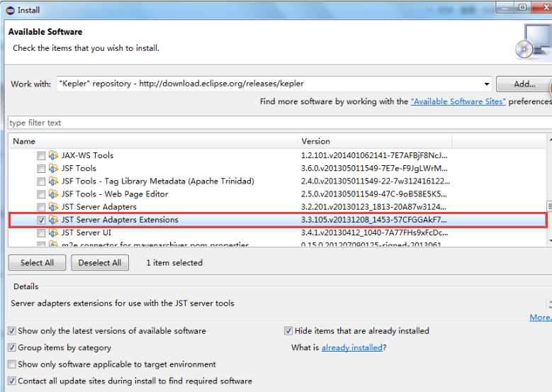Click version 2.4.0.v201305011549 cell
Viewport: 552px width, 392px height.
376,181
